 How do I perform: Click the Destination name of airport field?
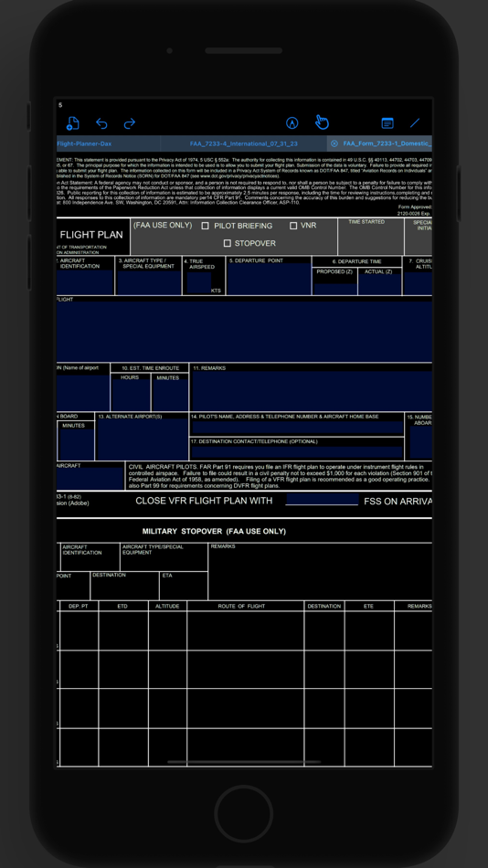click(x=83, y=393)
